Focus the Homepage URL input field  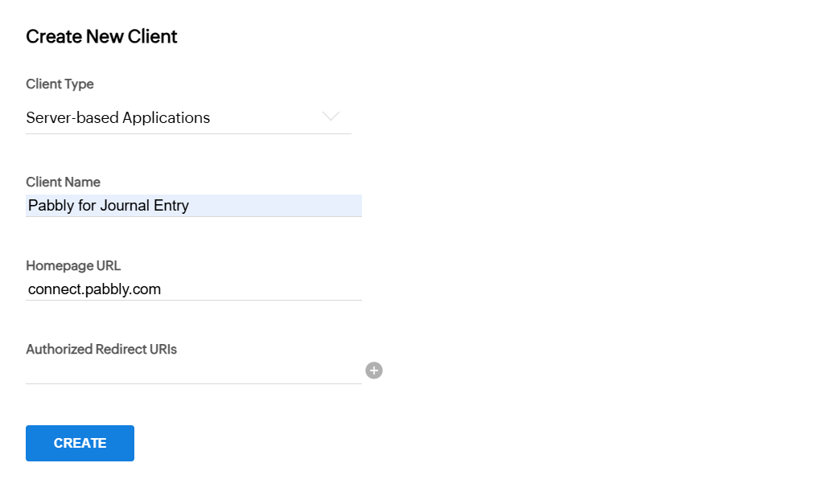click(194, 289)
